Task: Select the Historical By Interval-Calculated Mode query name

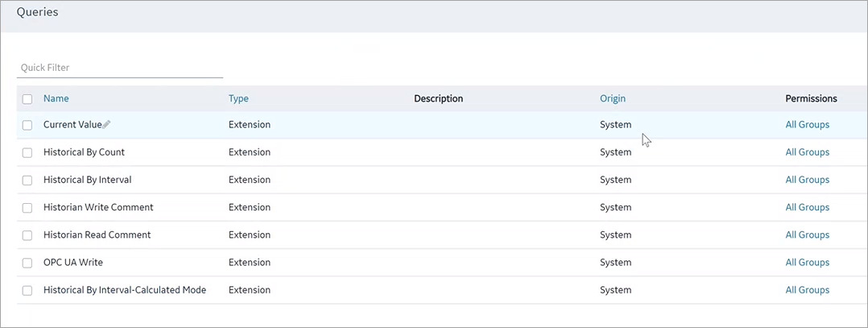Action: (125, 290)
